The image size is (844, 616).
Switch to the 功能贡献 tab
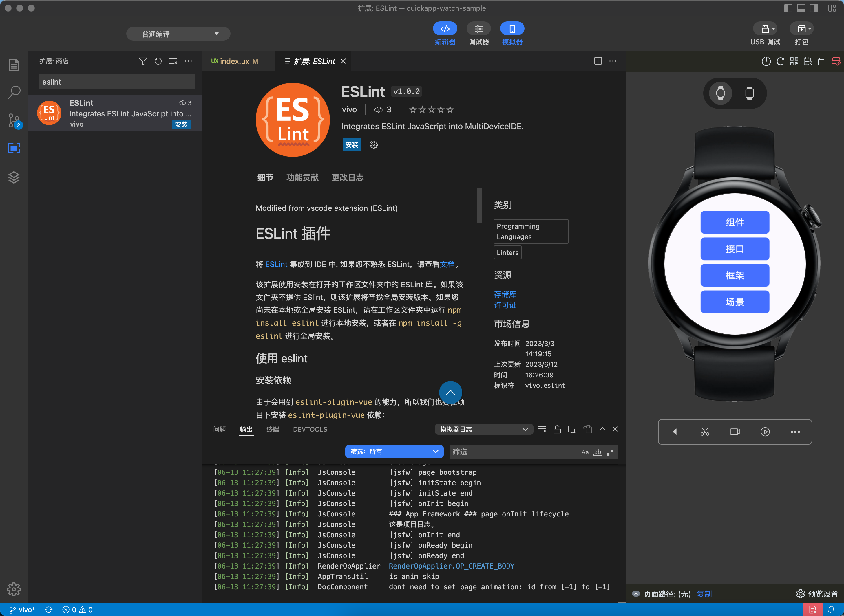coord(302,177)
